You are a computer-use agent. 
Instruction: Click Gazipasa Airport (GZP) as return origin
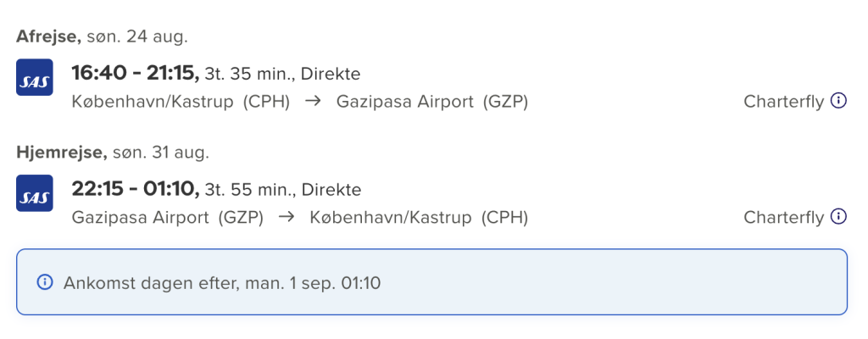[x=168, y=218]
